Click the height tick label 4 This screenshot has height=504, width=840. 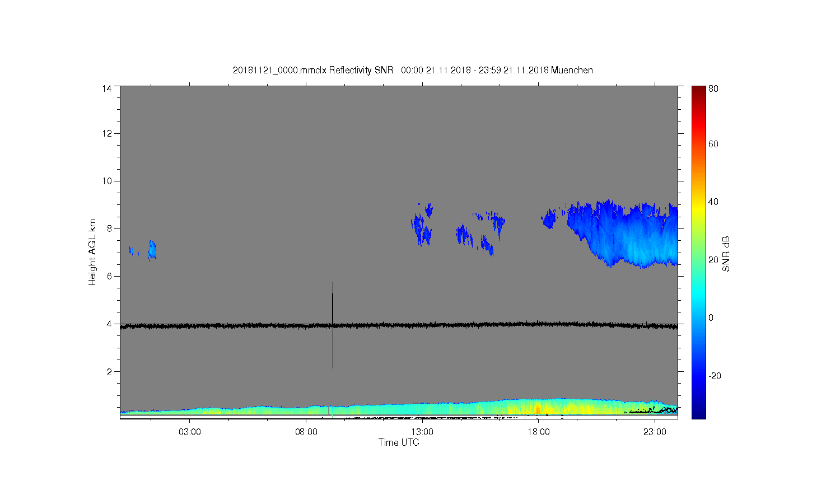[109, 324]
